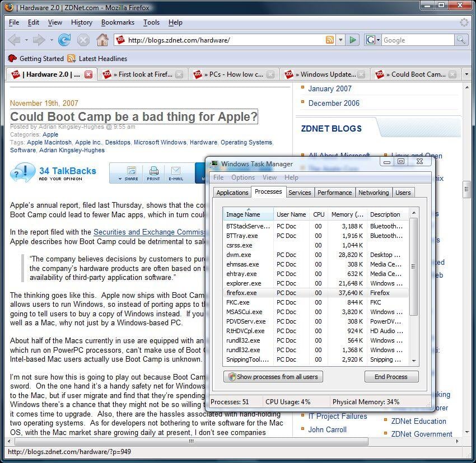
Task: Click the ZDNet favicon in address bar
Action: click(x=120, y=40)
